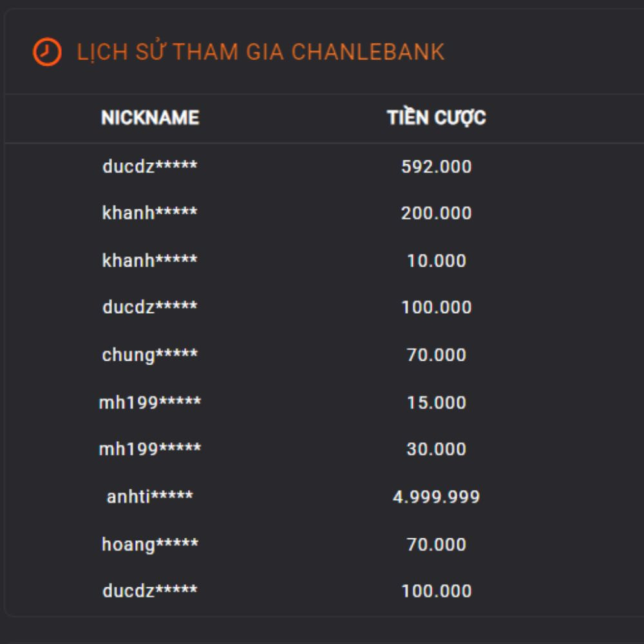Click the hoang***** nickname
644x644 pixels.
150,544
